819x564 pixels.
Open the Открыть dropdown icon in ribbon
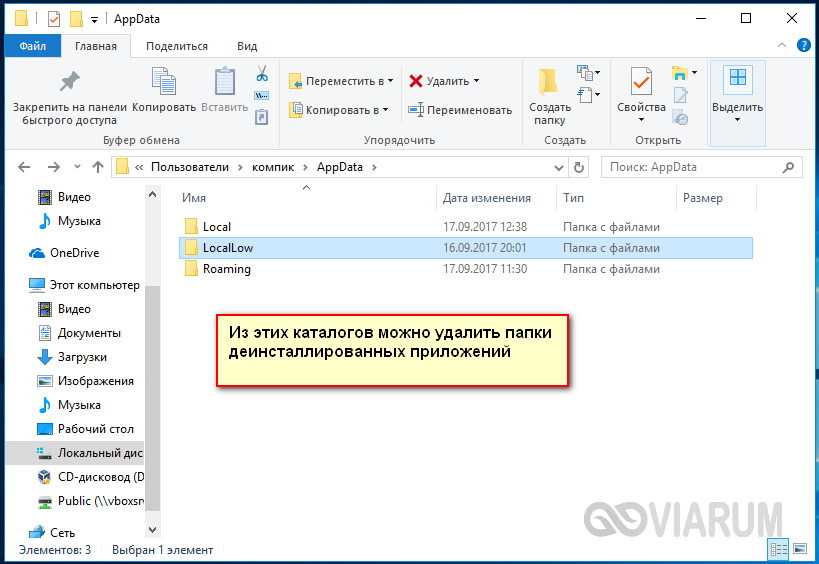coord(684,73)
